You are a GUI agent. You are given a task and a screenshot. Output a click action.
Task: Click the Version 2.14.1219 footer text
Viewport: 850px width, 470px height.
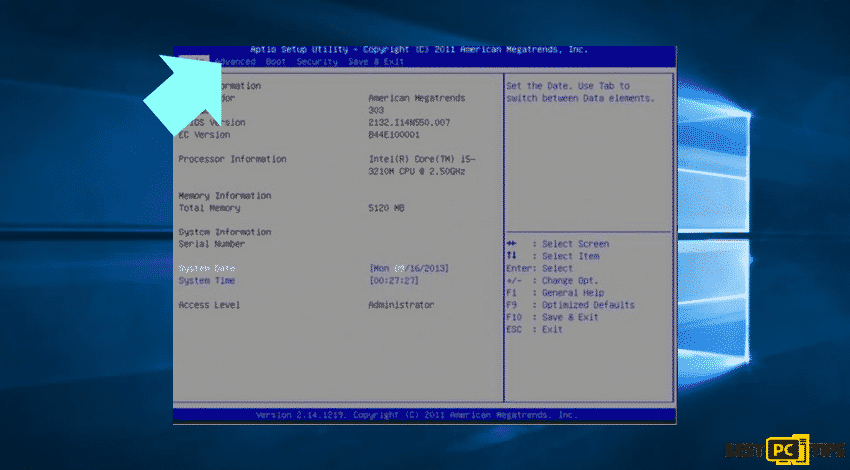(x=417, y=415)
